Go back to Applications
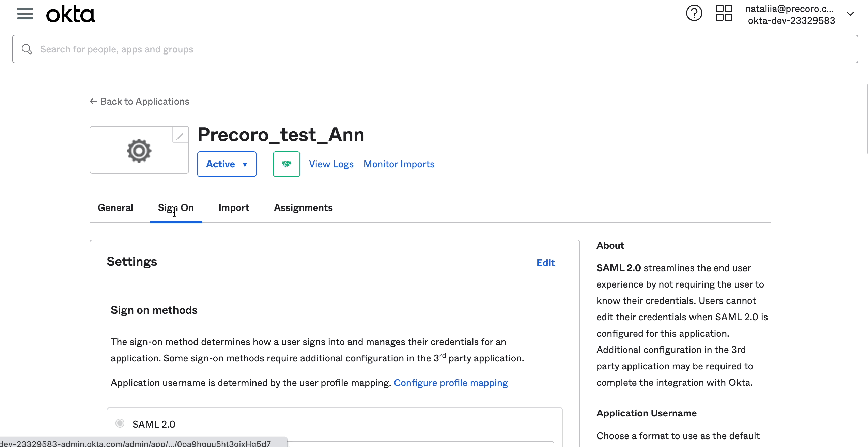The image size is (868, 447). (x=139, y=102)
